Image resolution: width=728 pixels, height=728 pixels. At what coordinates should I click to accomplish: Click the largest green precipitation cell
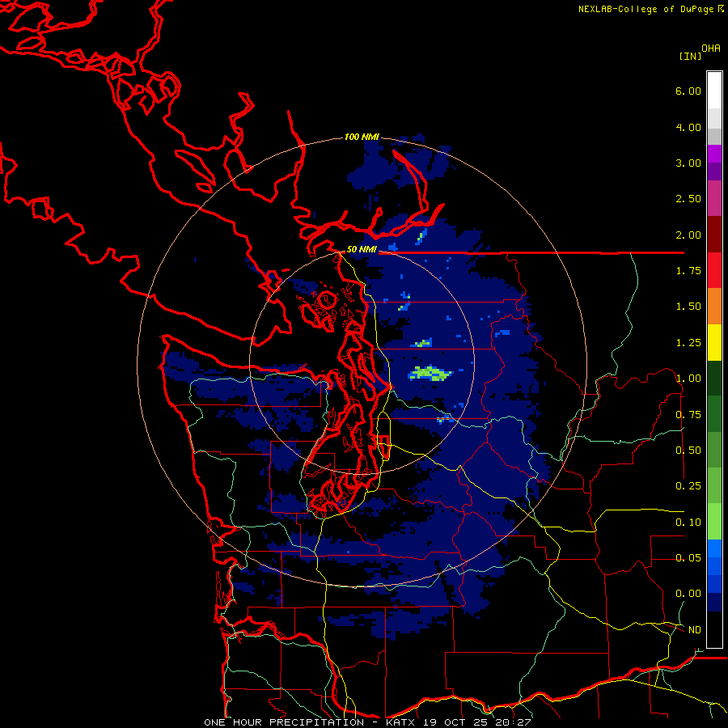(x=430, y=373)
